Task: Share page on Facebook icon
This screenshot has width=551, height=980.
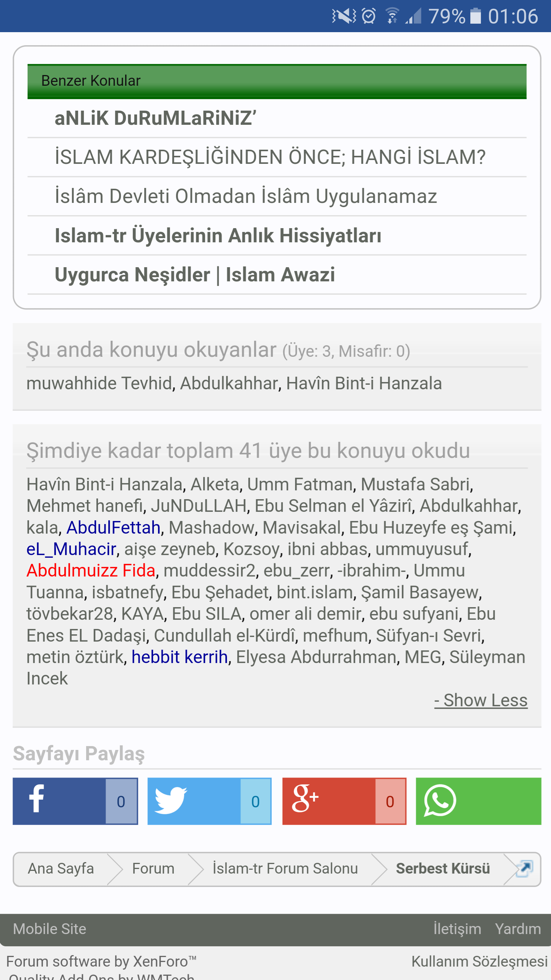Action: (37, 801)
